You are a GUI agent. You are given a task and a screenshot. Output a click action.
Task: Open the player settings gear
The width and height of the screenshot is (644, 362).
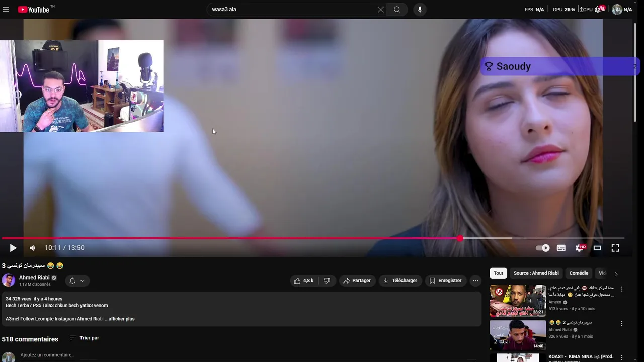pos(580,248)
